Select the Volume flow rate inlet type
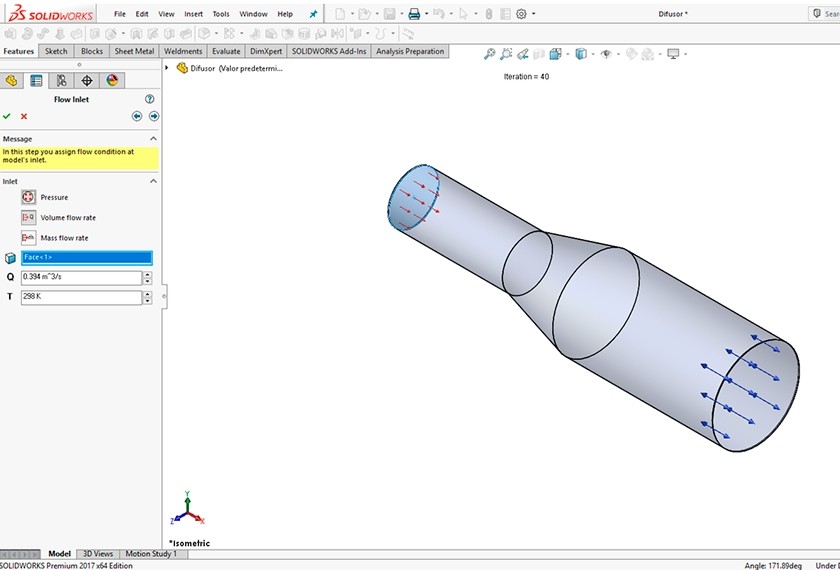Screen dimensions: 840x570 [x=29, y=217]
